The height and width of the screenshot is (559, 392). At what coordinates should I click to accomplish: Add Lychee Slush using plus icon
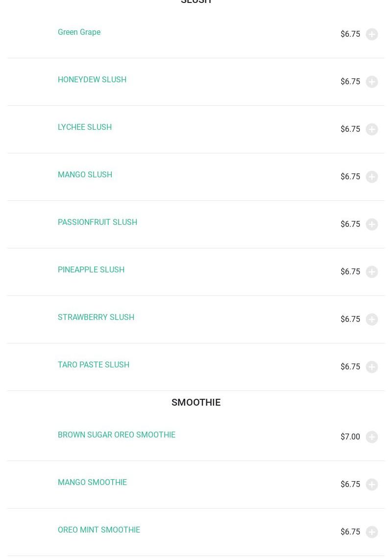(x=372, y=129)
